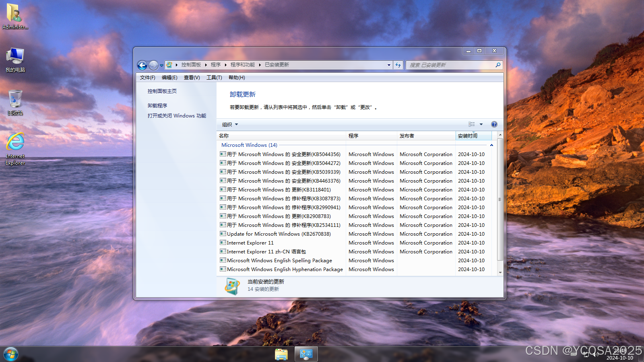
Task: Open the 编辑(E) menu
Action: click(169, 78)
